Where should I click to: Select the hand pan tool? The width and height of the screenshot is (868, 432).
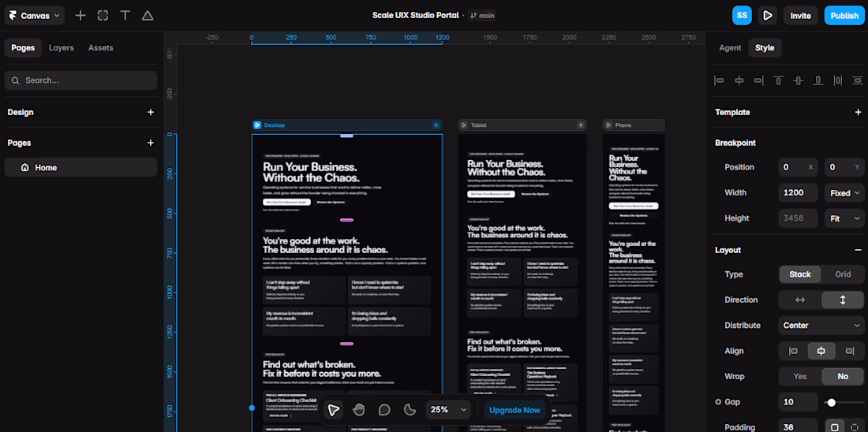point(359,409)
